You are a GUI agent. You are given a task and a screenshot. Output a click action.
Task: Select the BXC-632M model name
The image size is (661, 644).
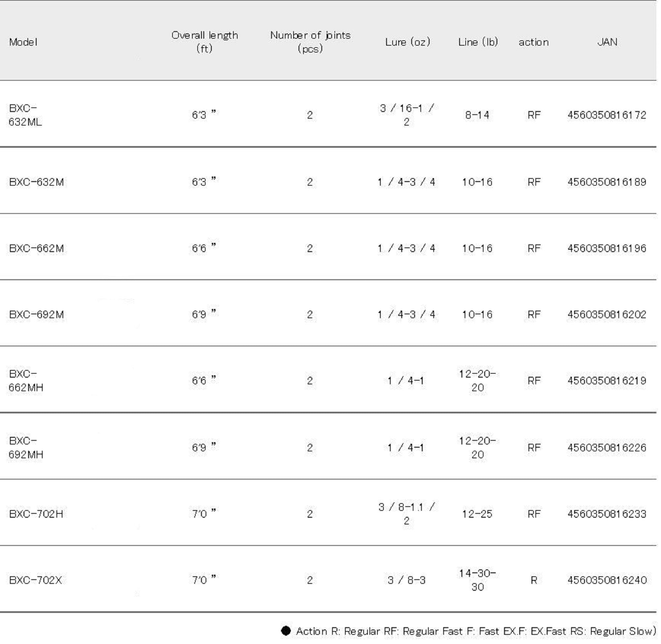tap(36, 182)
